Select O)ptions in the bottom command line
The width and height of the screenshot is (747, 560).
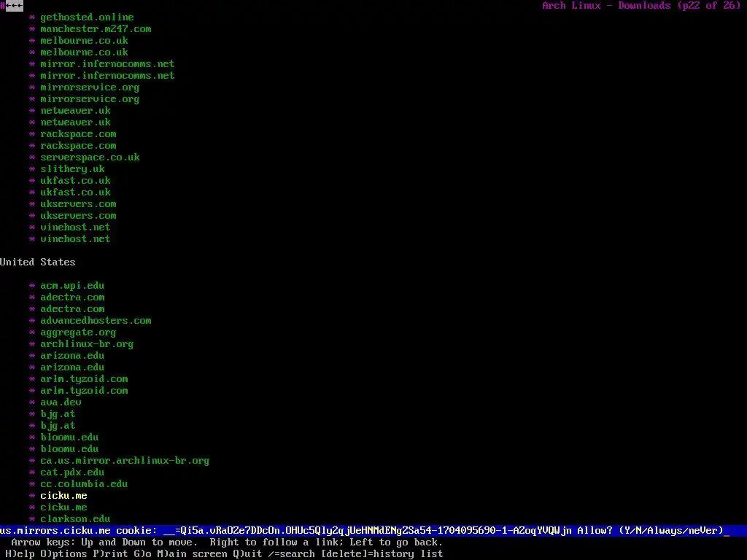[x=64, y=554]
